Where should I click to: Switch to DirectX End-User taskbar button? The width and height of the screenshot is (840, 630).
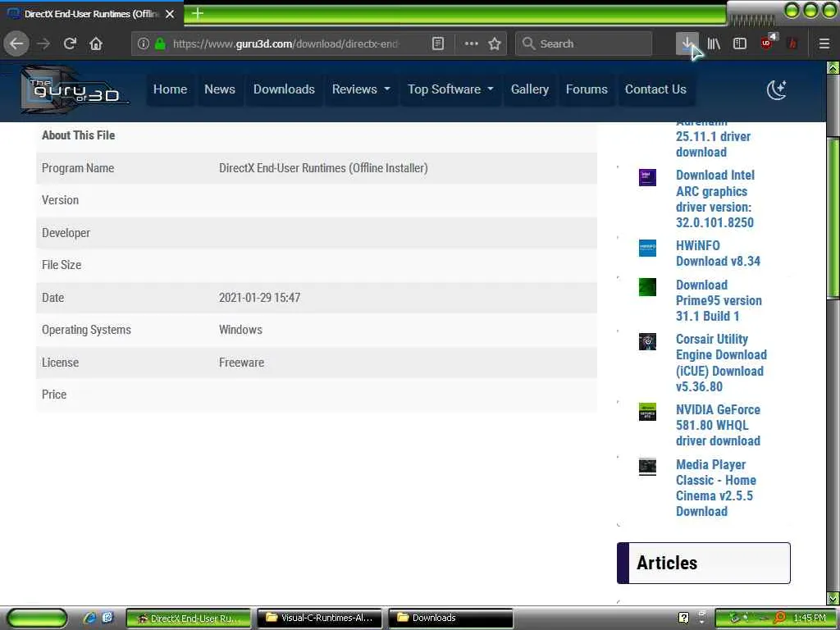pyautogui.click(x=189, y=619)
